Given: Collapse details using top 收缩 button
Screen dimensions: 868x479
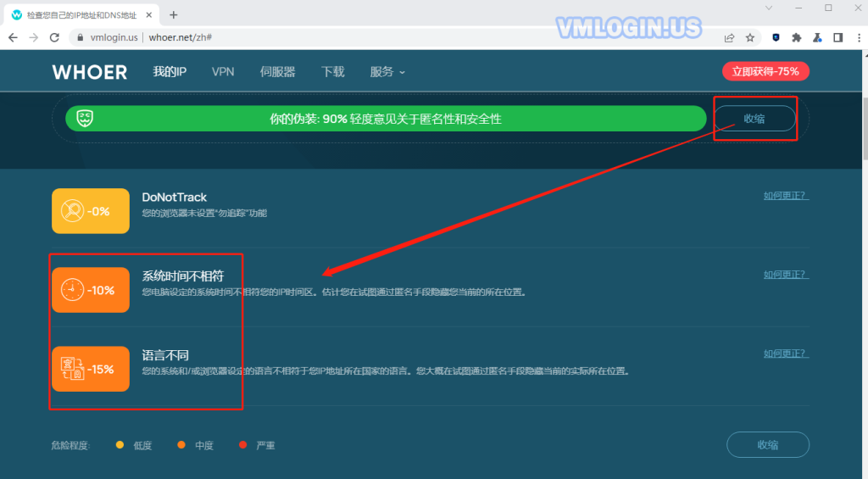Looking at the screenshot, I should click(x=754, y=119).
